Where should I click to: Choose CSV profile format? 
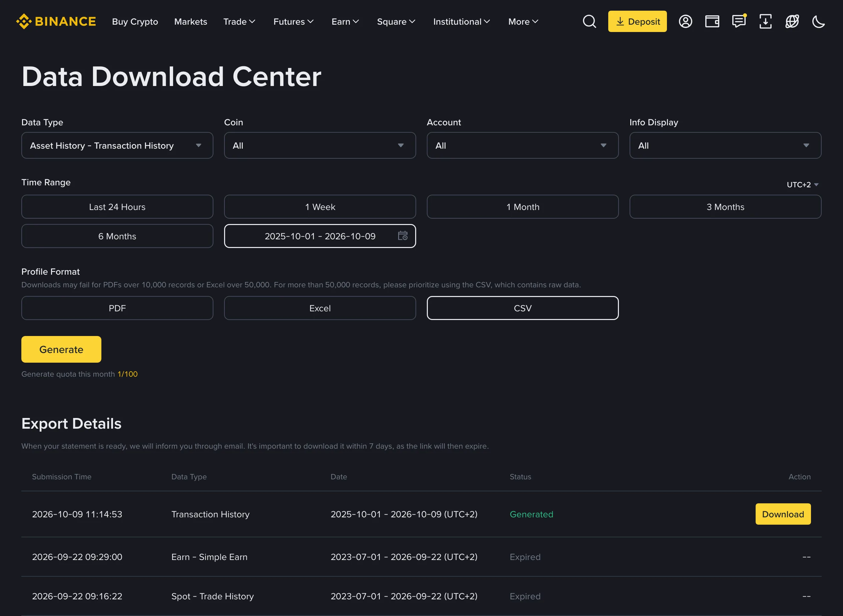(x=523, y=308)
